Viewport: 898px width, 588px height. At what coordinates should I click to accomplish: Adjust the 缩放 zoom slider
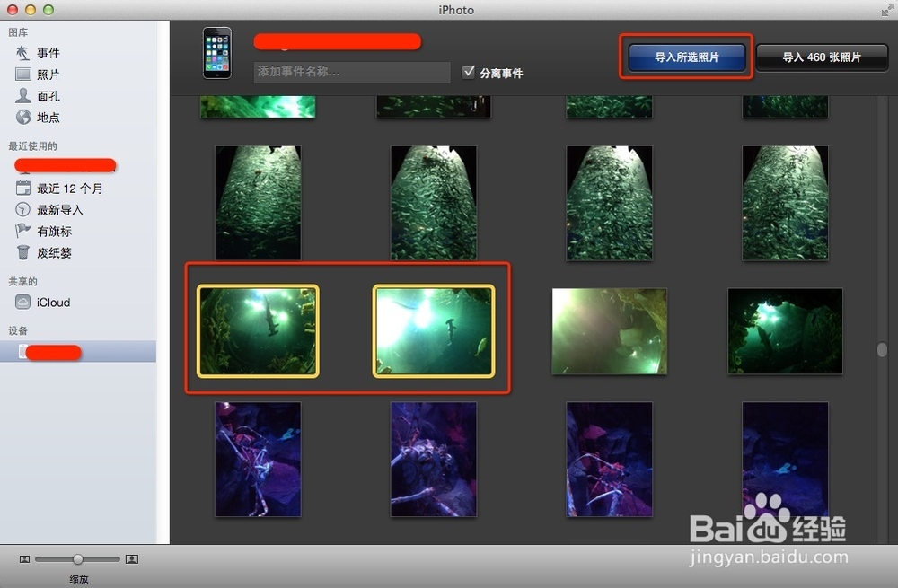pyautogui.click(x=78, y=558)
